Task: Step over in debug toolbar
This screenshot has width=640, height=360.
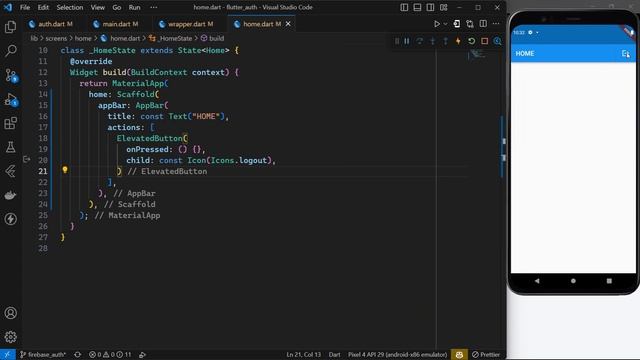Action: tap(420, 41)
